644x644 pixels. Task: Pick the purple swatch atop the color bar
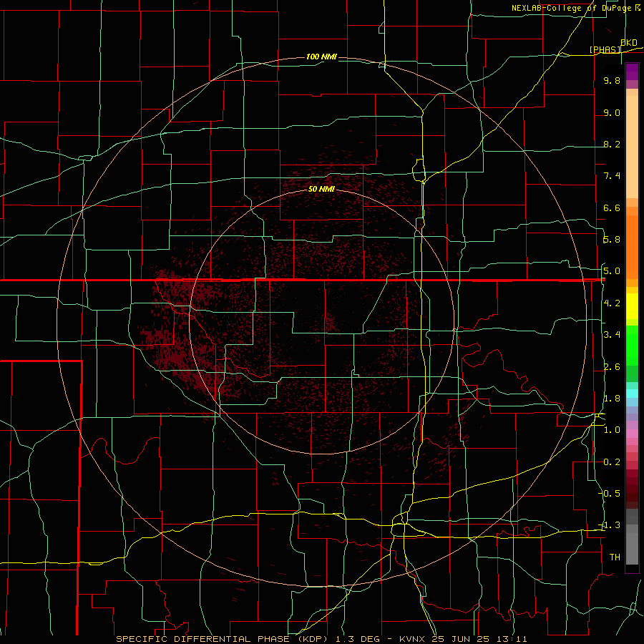(632, 72)
